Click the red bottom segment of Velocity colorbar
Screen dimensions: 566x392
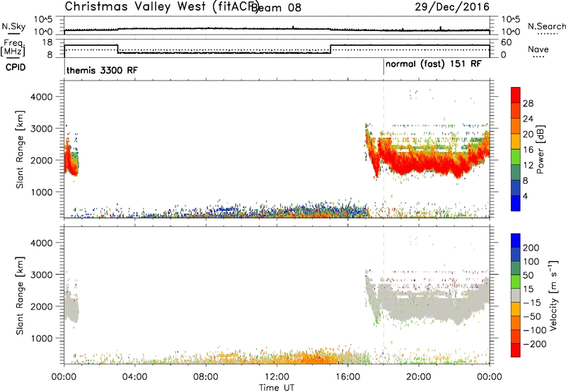coord(516,350)
